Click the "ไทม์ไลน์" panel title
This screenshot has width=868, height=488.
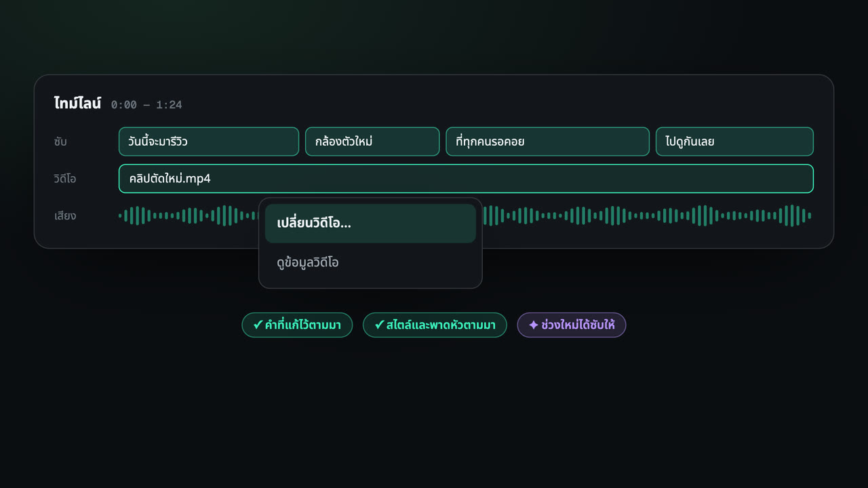[77, 104]
